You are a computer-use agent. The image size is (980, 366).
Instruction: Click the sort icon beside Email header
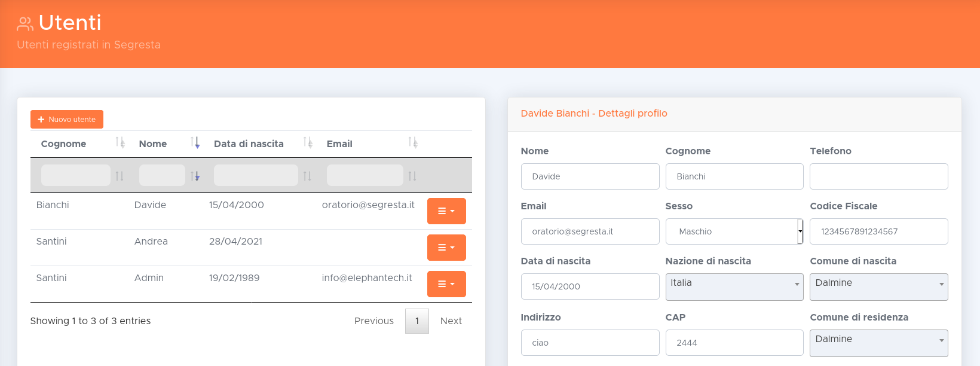click(x=413, y=143)
